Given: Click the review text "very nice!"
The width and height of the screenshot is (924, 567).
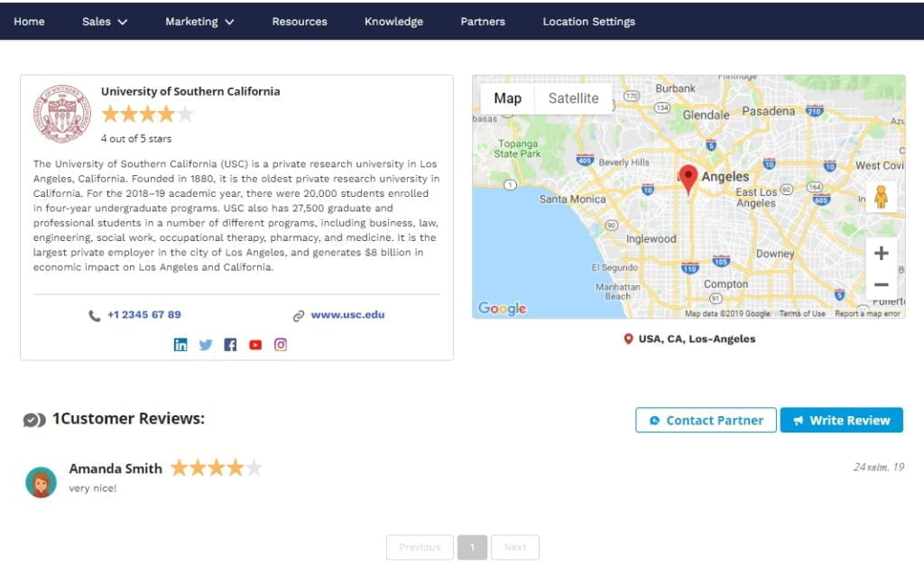Looking at the screenshot, I should [93, 488].
